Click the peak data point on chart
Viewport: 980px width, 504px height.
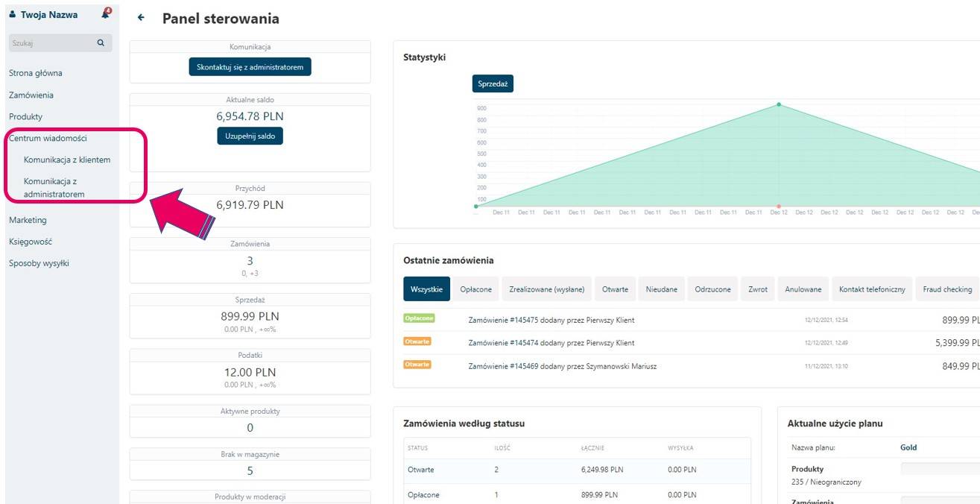coord(779,104)
